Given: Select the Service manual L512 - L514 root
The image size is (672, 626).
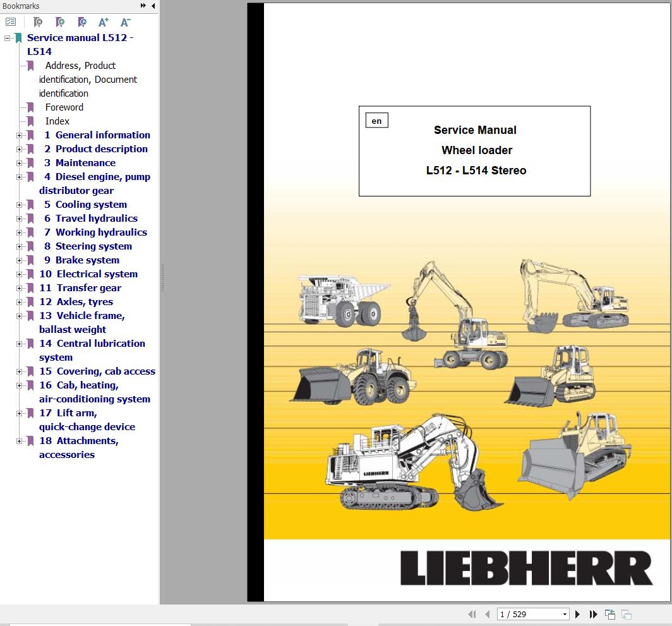Looking at the screenshot, I should [x=80, y=45].
